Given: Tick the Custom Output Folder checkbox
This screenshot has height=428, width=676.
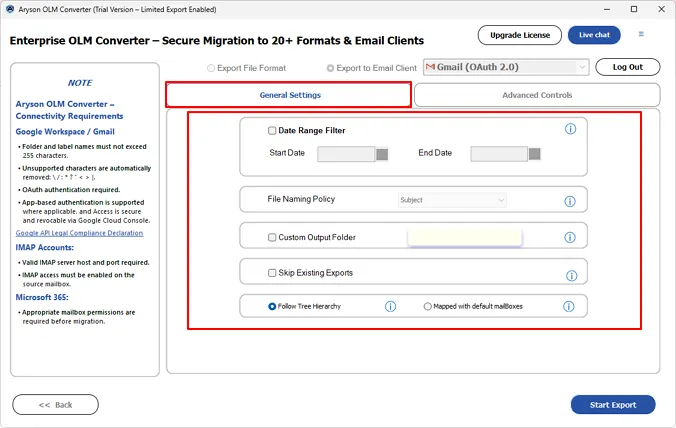Looking at the screenshot, I should pos(272,237).
